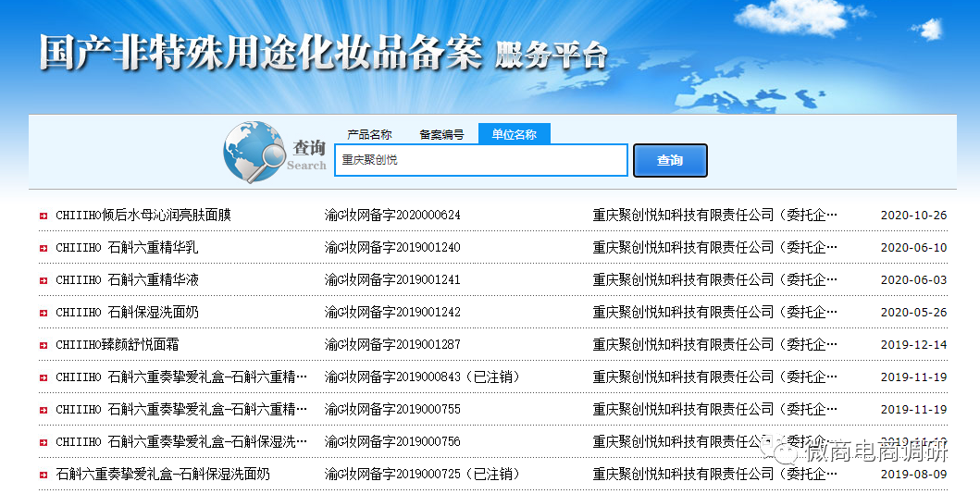Click record number 渝G妆网备字2019000843(已注销)

[x=422, y=377]
